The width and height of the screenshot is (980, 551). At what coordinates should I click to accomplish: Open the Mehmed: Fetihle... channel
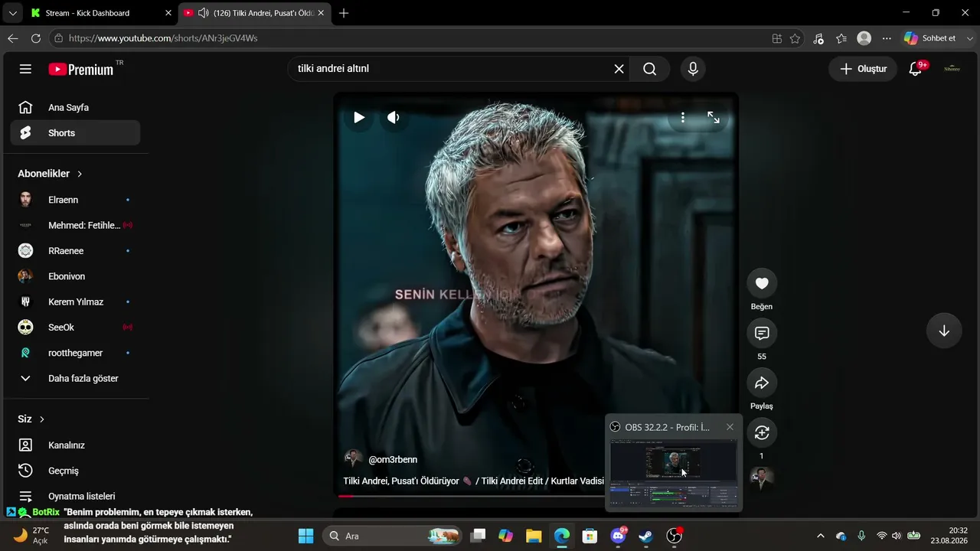[75, 225]
